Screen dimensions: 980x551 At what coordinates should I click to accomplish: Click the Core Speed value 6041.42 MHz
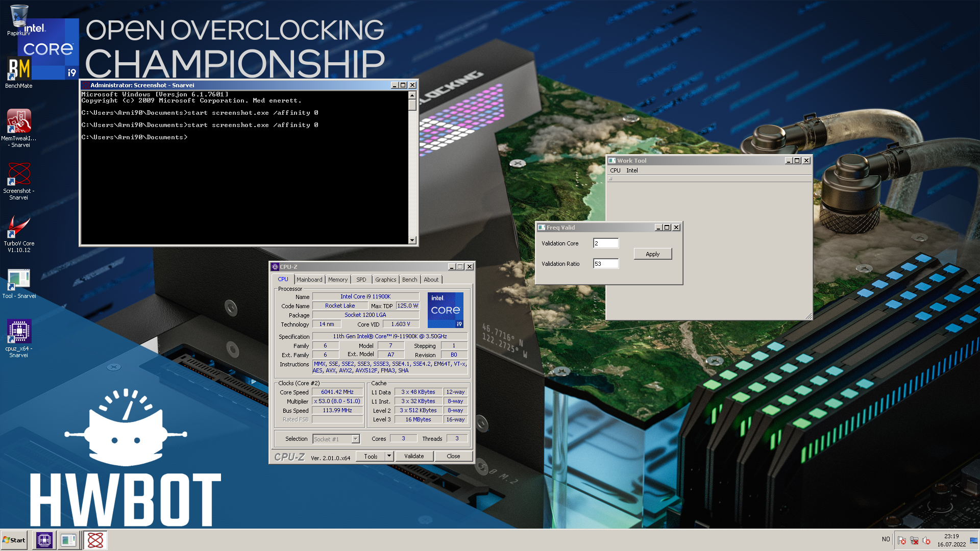(337, 392)
